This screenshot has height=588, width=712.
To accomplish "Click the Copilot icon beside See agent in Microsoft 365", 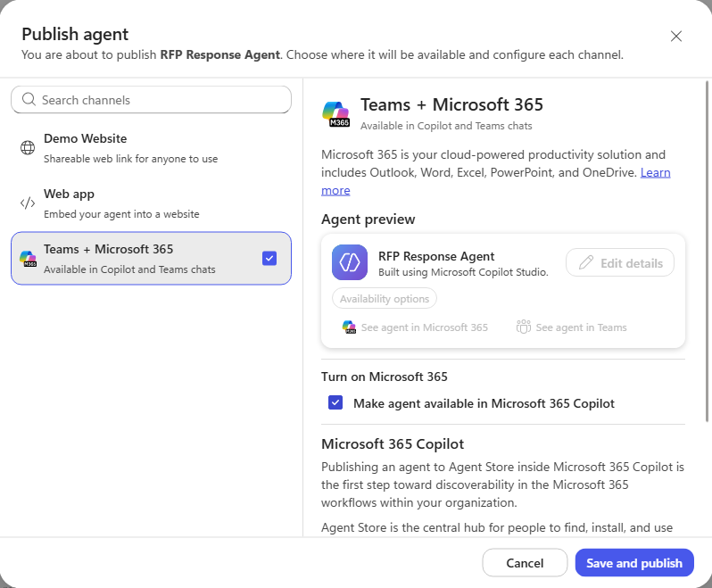I will tap(349, 327).
